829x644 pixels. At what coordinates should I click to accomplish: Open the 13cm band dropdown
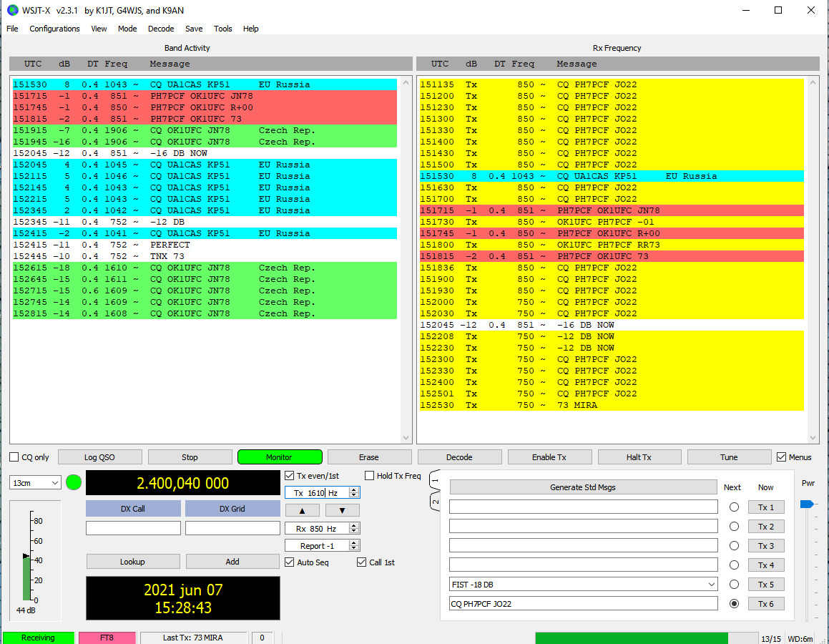coord(35,483)
